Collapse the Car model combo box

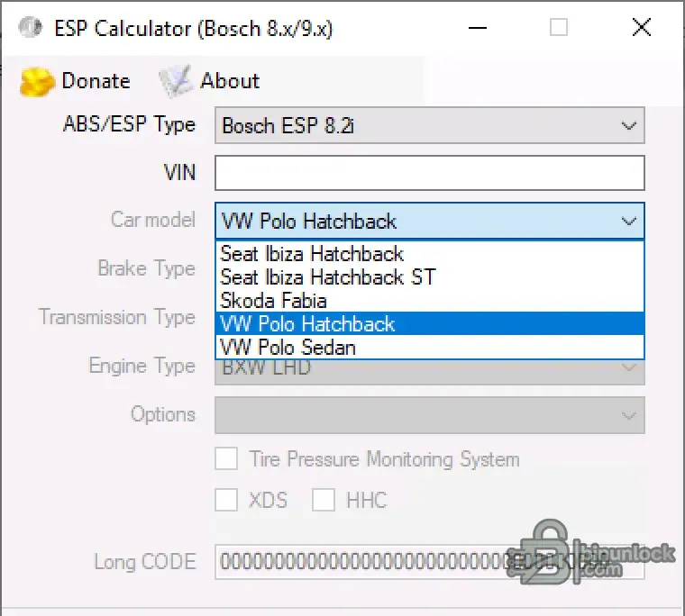click(x=429, y=221)
